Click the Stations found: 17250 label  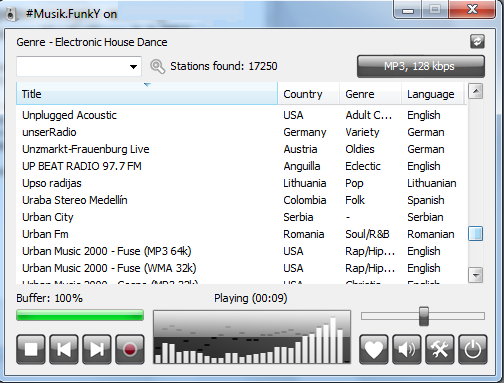point(224,66)
